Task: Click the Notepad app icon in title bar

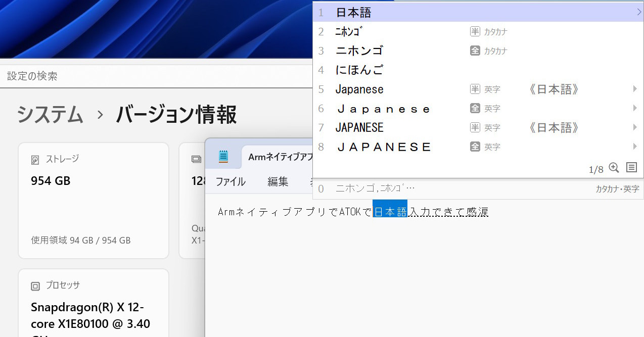Action: point(223,157)
